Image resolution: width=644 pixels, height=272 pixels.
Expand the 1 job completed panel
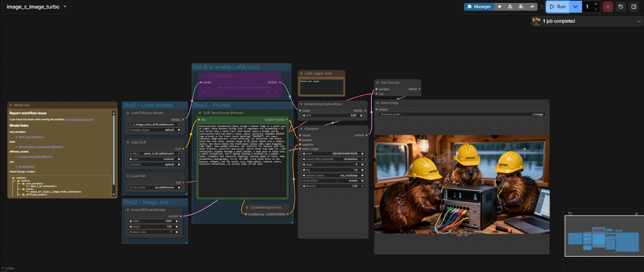click(x=639, y=21)
